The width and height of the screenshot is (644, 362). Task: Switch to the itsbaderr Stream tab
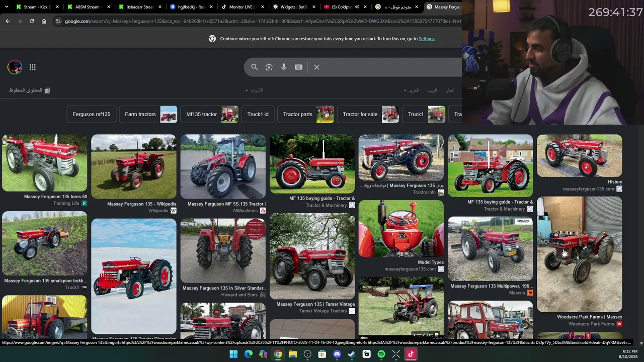click(x=140, y=7)
